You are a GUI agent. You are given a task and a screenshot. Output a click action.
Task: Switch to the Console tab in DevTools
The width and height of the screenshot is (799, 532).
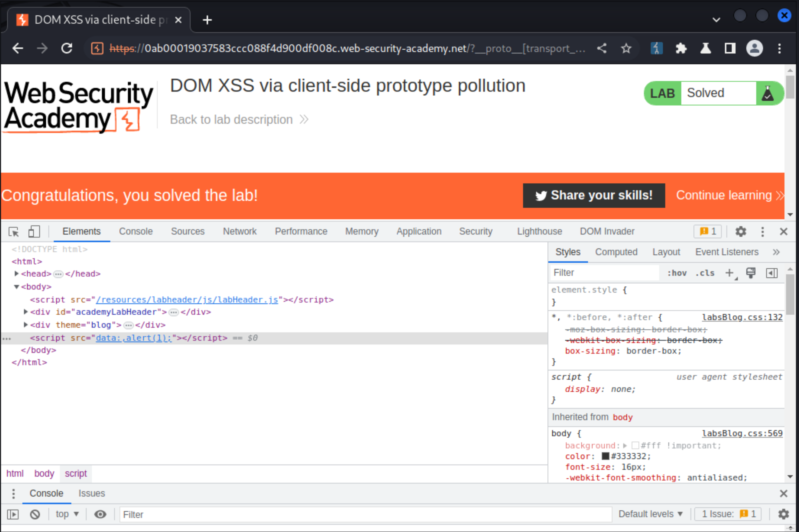[136, 231]
